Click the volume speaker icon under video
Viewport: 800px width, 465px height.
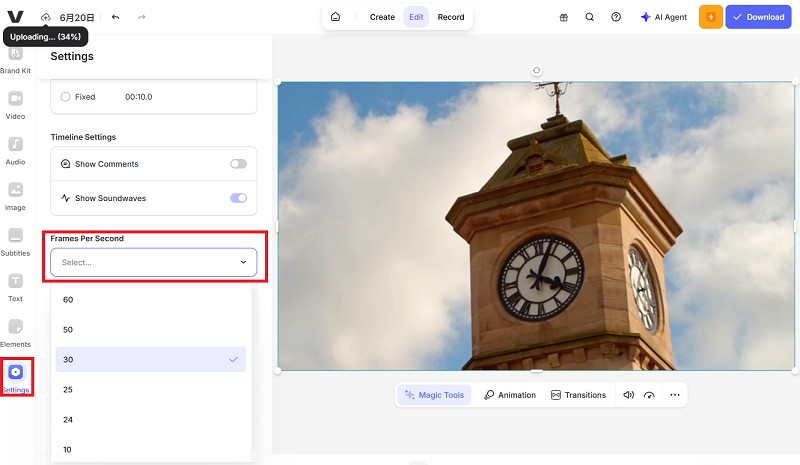click(x=628, y=395)
